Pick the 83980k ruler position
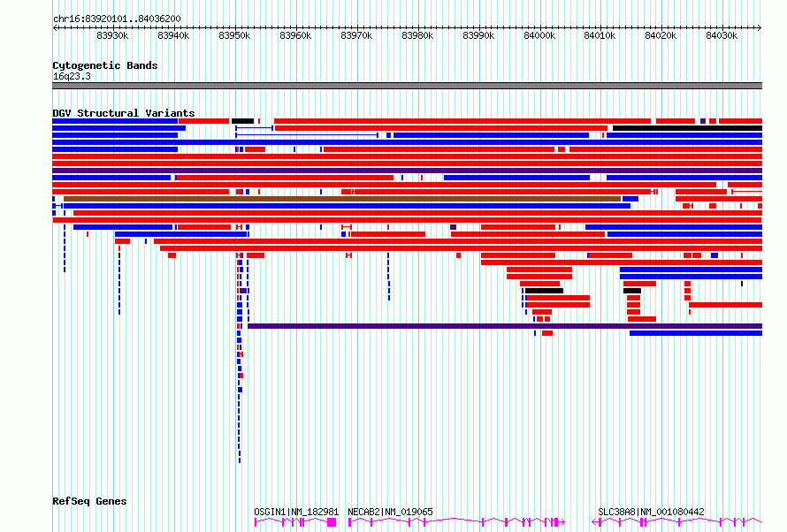Image resolution: width=787 pixels, height=532 pixels. (417, 35)
